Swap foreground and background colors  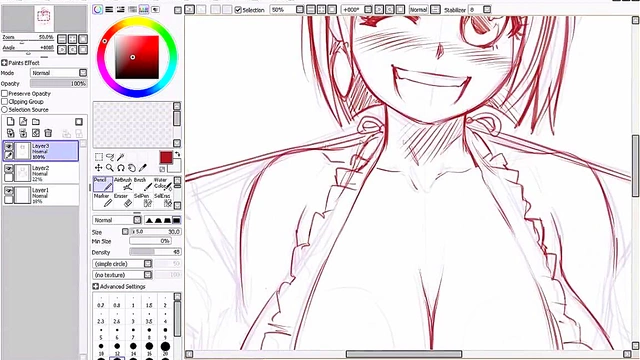tap(178, 154)
